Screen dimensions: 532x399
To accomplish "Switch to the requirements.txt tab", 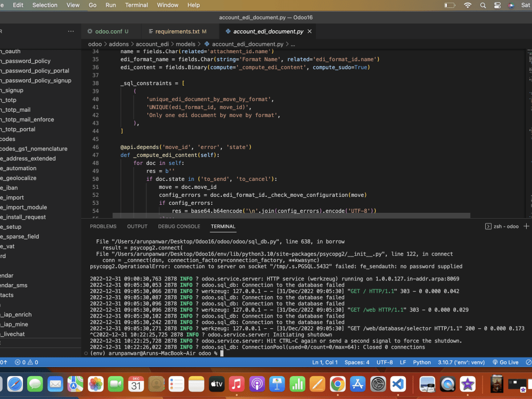I will (177, 31).
